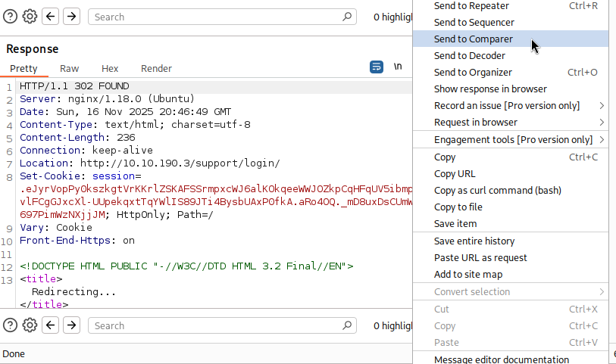The image size is (616, 364).
Task: Switch to the Render response tab
Action: click(x=156, y=68)
